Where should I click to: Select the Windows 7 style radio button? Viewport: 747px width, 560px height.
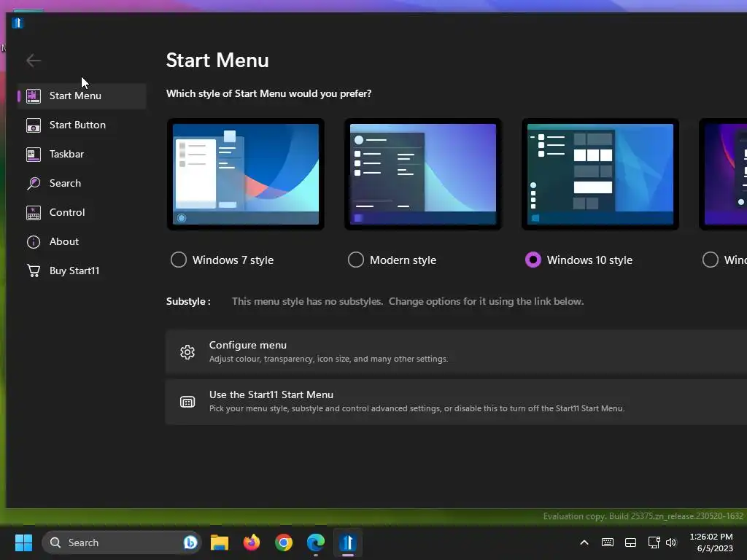(x=179, y=260)
